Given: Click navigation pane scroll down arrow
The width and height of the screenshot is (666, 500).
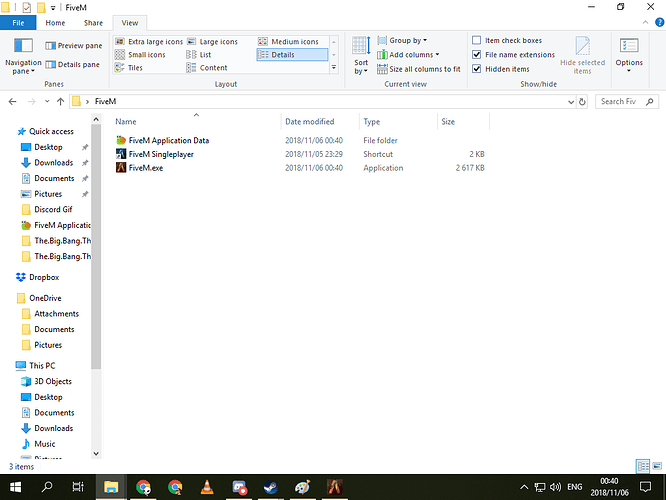Looking at the screenshot, I should 96,454.
